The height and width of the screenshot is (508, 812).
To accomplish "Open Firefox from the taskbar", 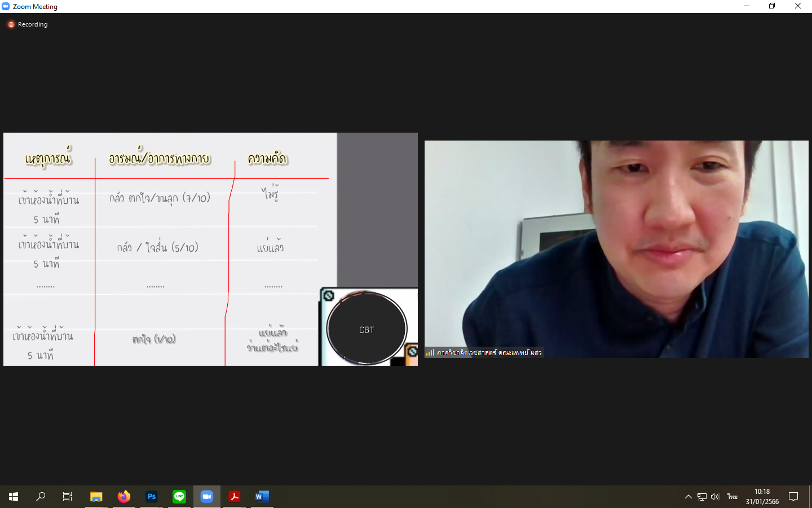I will click(124, 497).
